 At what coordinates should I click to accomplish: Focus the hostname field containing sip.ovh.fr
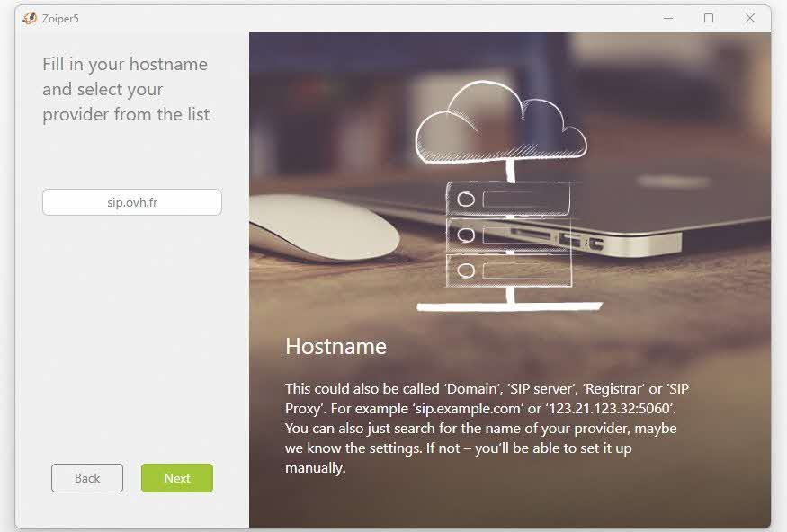(x=132, y=202)
